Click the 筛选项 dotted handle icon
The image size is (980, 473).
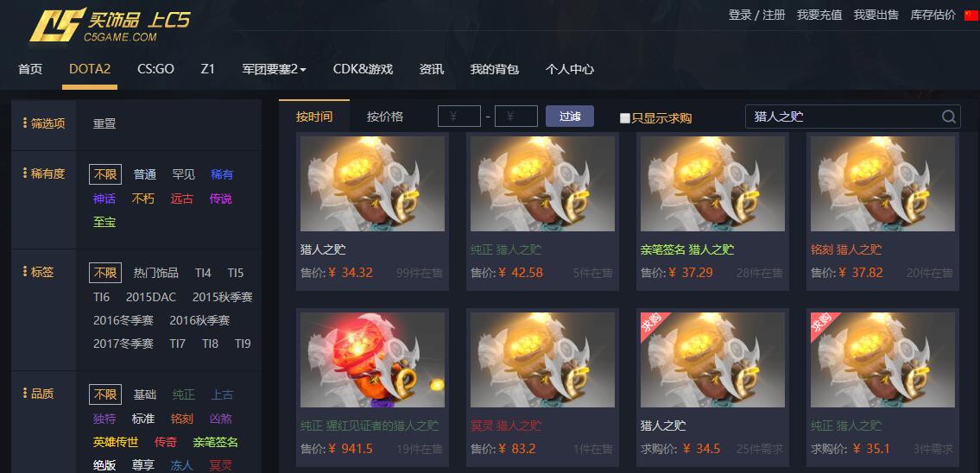point(25,123)
